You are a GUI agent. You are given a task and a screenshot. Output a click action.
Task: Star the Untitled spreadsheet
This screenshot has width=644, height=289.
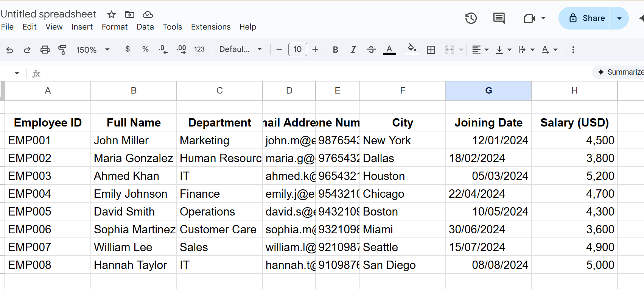tap(111, 14)
